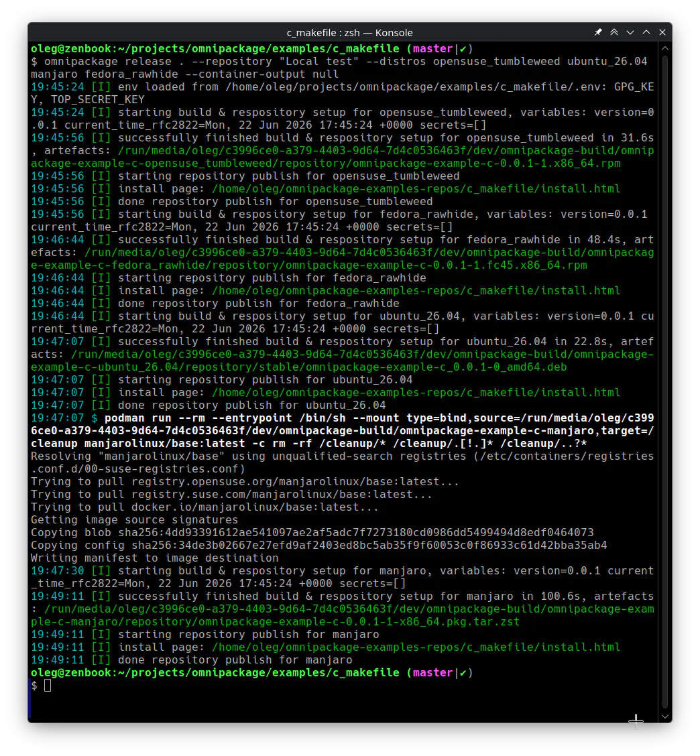Click the '19:47:30' timestamp for manjaro build start

(58, 571)
